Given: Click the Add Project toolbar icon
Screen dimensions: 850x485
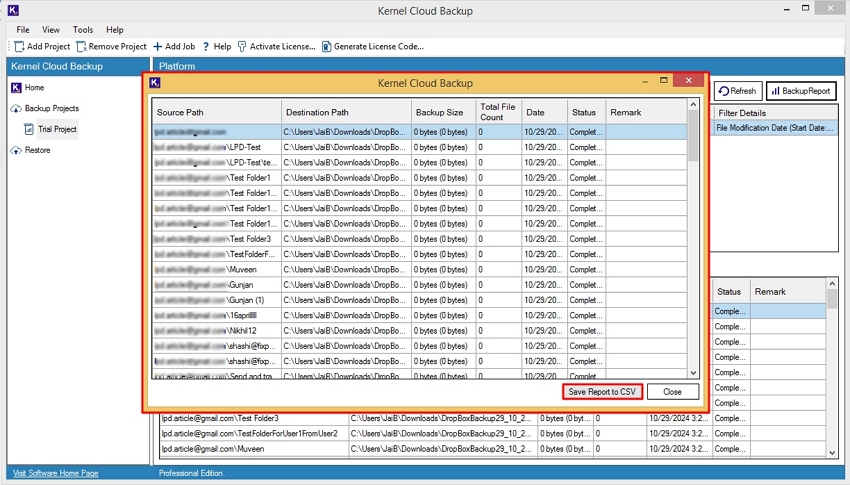Looking at the screenshot, I should pyautogui.click(x=20, y=47).
